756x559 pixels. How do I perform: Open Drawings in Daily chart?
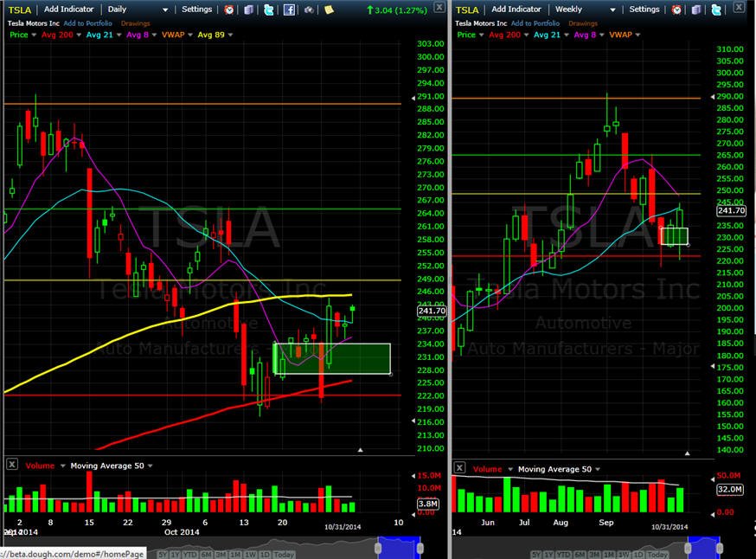click(136, 23)
